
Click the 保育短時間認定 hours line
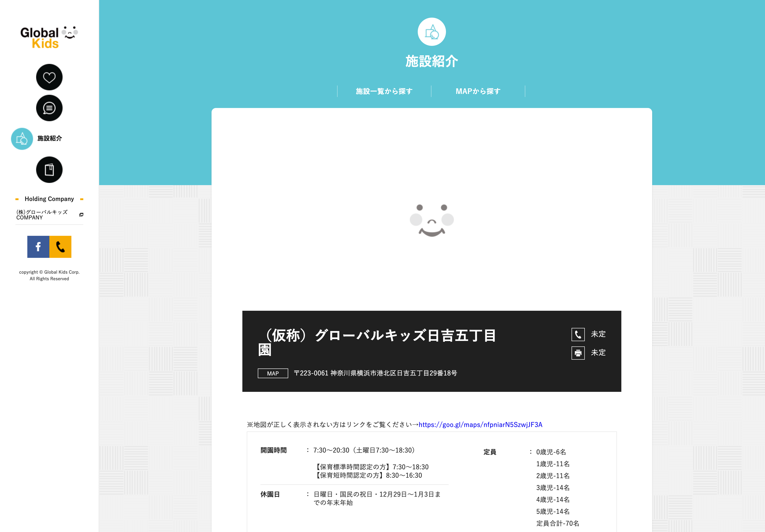coord(368,476)
